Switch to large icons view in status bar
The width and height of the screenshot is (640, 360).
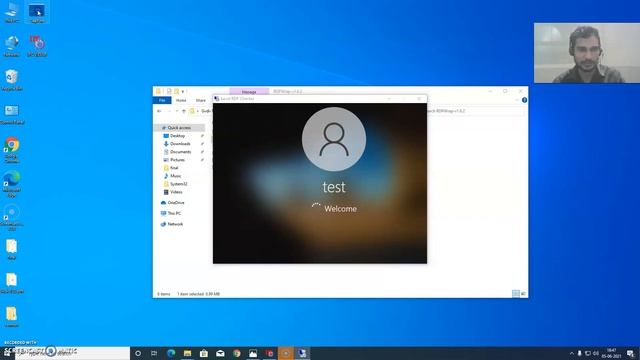coord(523,293)
